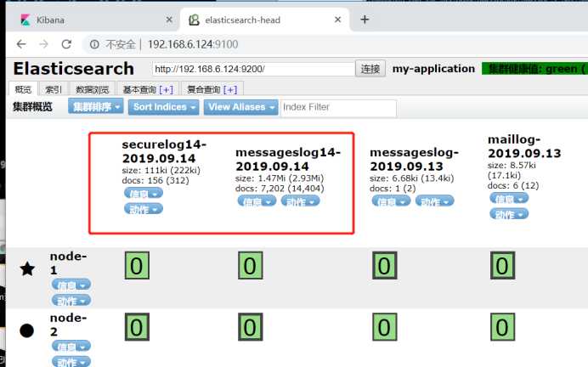View site security info icon
The height and width of the screenshot is (367, 588).
pos(94,45)
